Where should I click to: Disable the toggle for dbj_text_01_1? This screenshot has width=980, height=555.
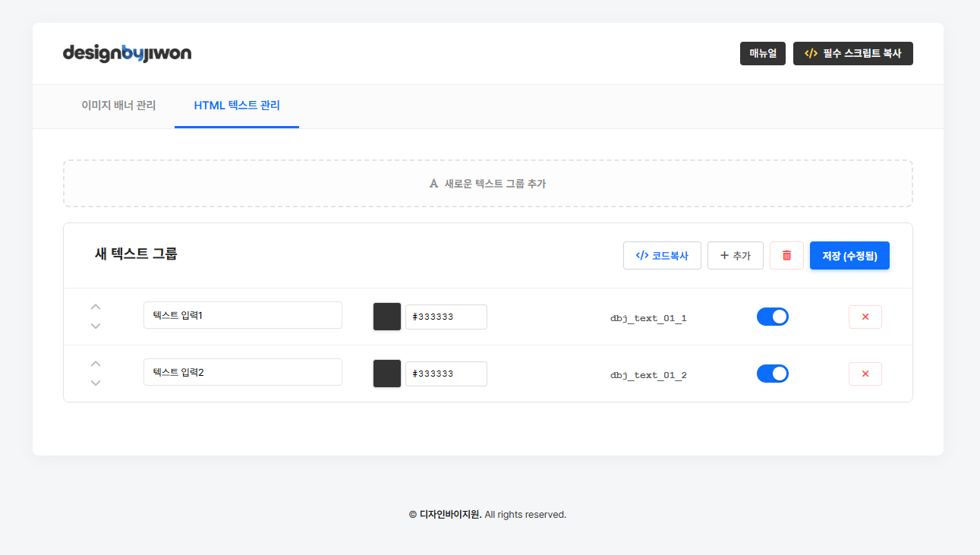pyautogui.click(x=772, y=317)
